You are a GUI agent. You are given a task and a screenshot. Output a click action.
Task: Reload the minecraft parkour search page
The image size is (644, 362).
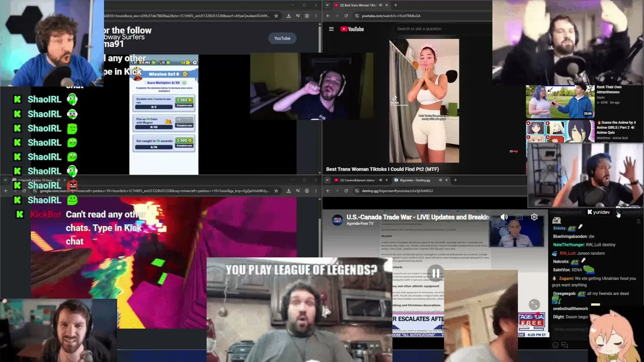24,191
